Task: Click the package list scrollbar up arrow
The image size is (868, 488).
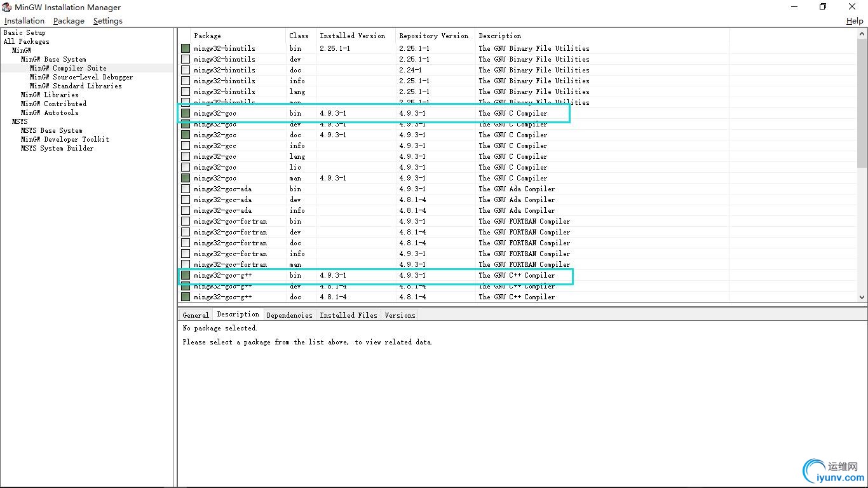Action: (x=862, y=34)
